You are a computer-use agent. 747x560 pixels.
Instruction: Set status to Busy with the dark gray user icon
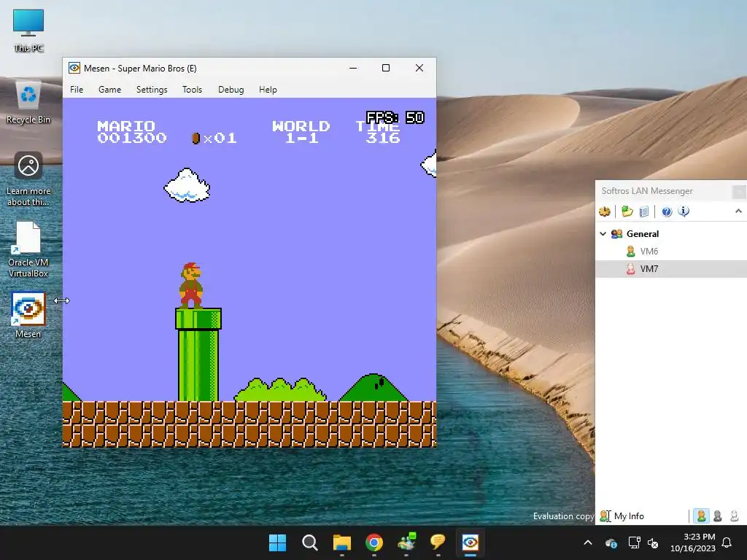pos(718,516)
